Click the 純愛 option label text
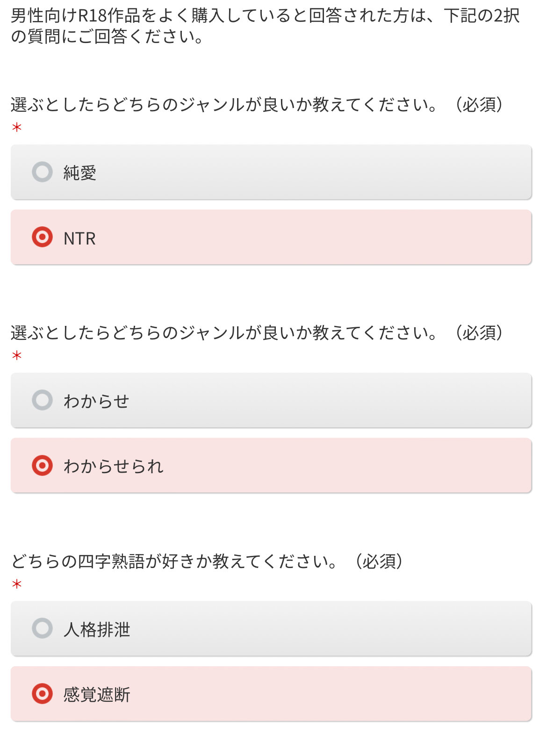This screenshot has height=756, width=547. pos(80,173)
